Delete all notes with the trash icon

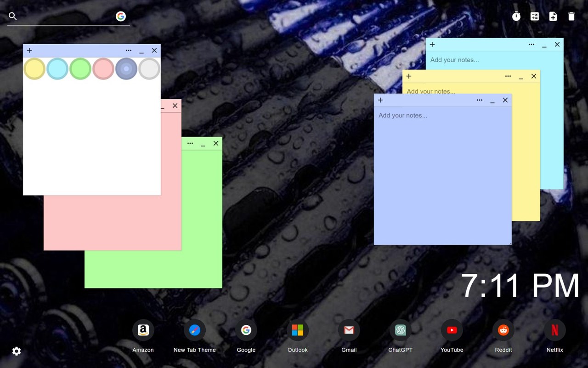pyautogui.click(x=571, y=17)
